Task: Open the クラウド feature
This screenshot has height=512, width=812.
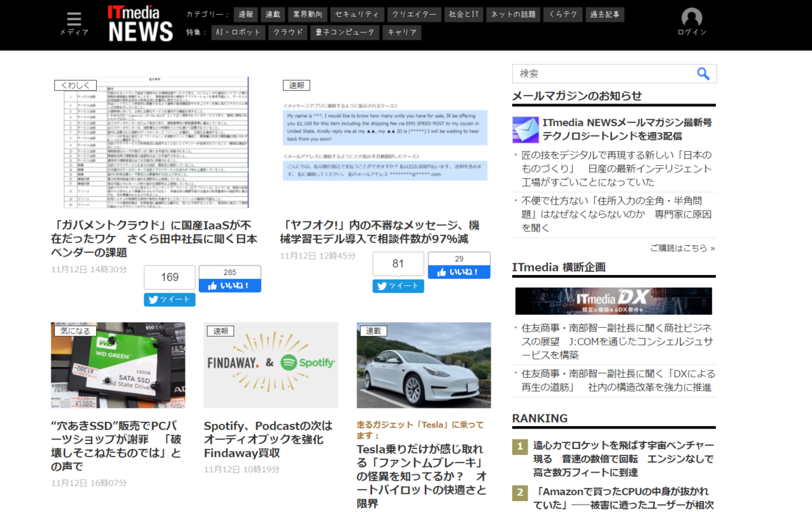Action: point(288,33)
